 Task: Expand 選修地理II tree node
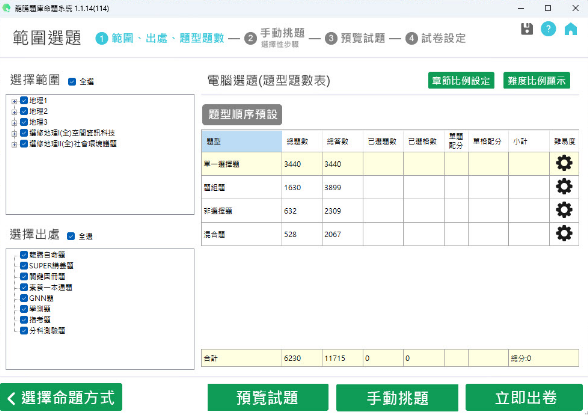[x=14, y=144]
